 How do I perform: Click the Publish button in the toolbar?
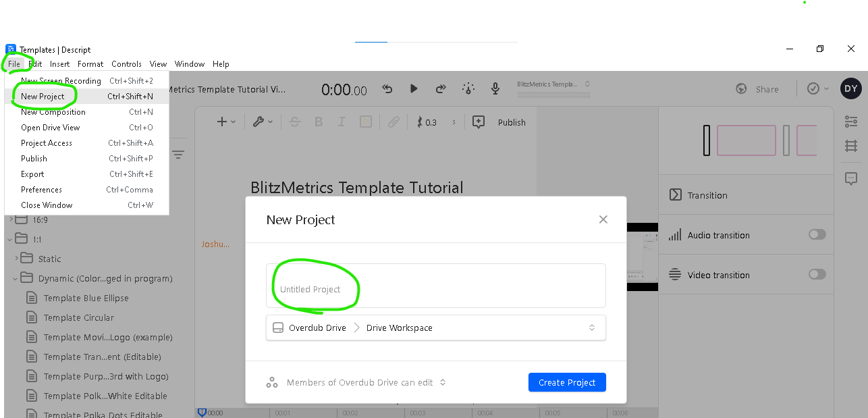tap(512, 122)
